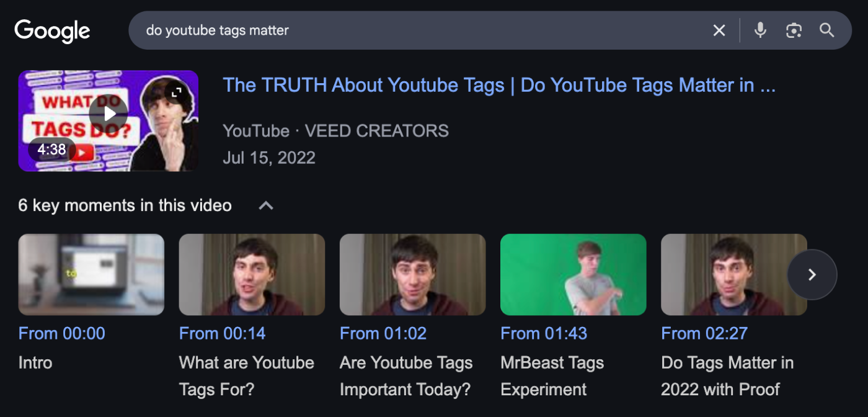Viewport: 868px width, 417px height.
Task: Open Google Lens image search icon
Action: 794,30
